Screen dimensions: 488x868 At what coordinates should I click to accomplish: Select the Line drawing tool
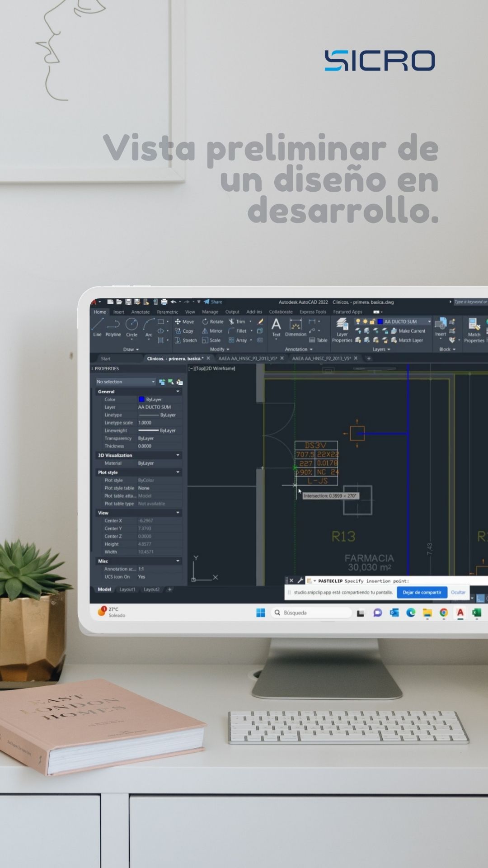98,327
